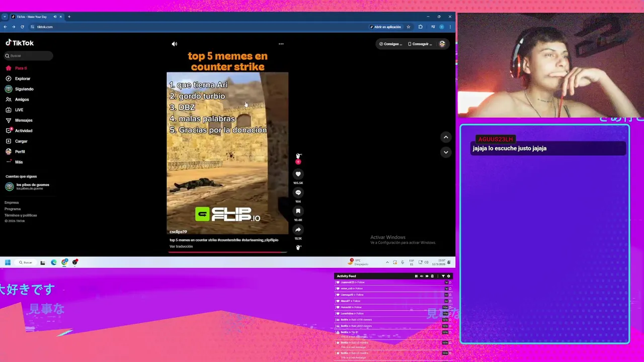Pause the Activity Feed
The height and width of the screenshot is (362, 644).
416,276
